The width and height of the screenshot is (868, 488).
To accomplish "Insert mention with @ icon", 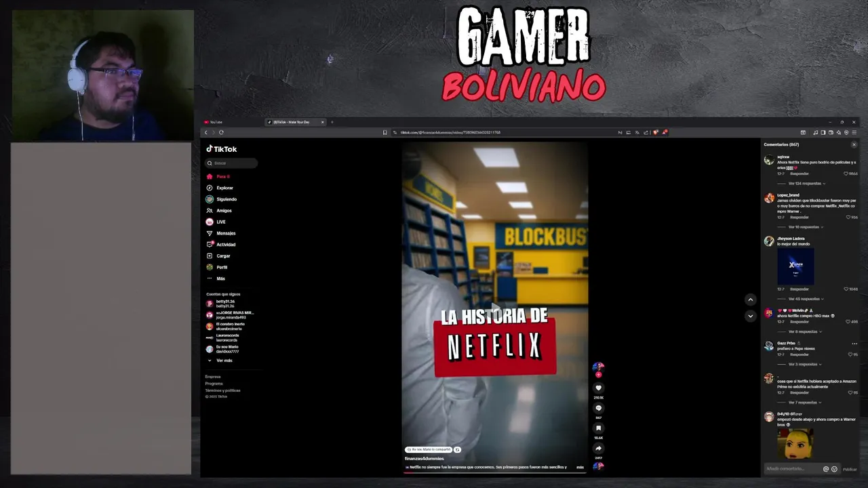I will 826,469.
